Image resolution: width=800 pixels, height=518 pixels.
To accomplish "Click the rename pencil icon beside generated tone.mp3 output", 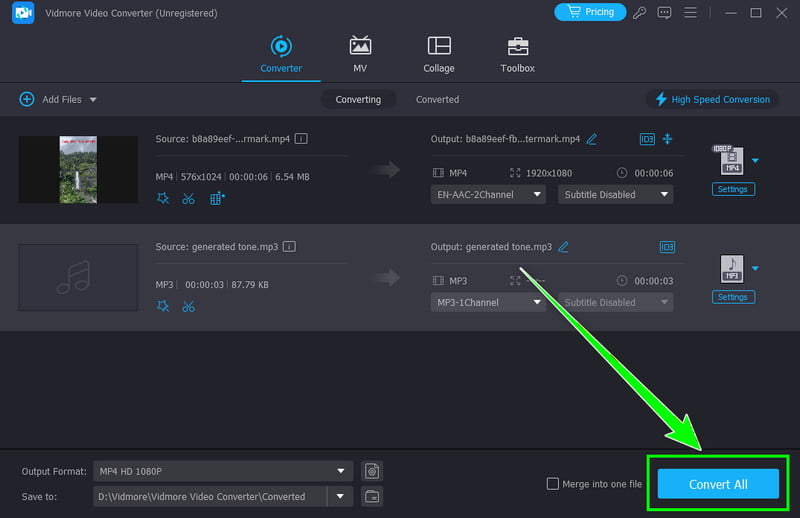I will point(563,246).
